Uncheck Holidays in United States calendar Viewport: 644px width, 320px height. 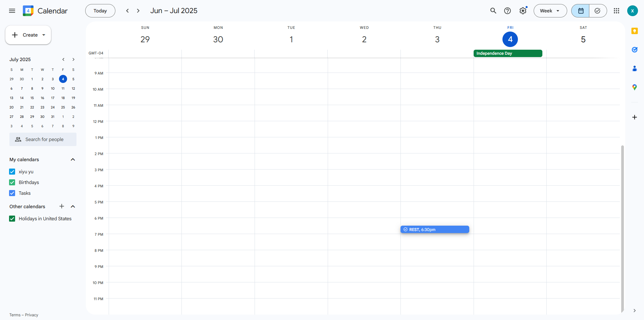(12, 219)
